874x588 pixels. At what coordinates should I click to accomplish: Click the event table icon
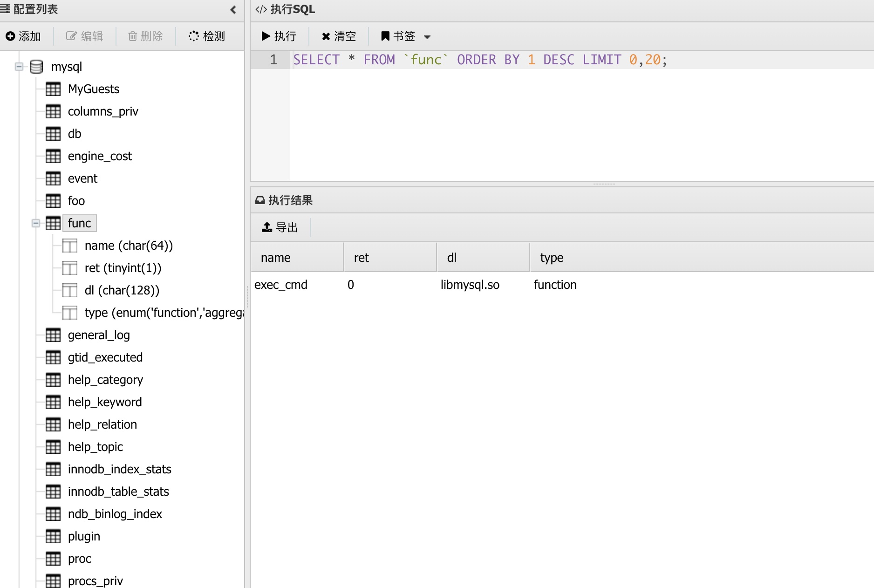coord(53,178)
